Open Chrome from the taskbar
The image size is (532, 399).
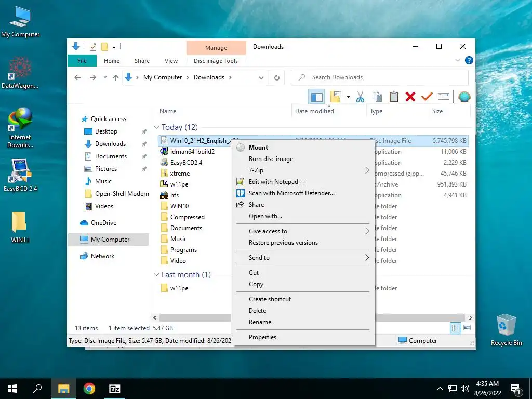tap(89, 389)
